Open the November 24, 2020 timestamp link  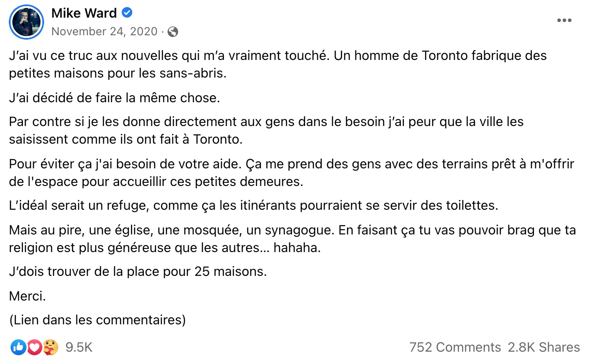tap(104, 32)
